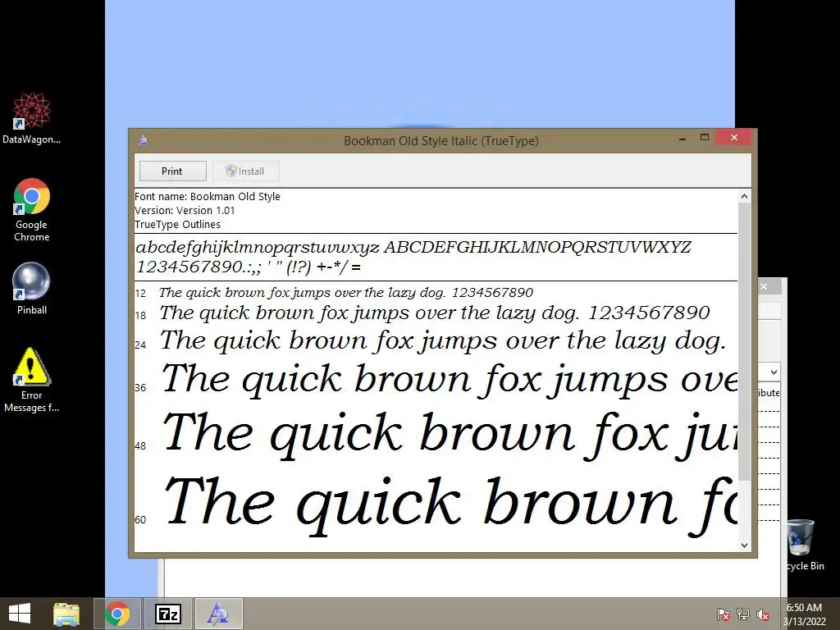Click the 'Font name: Bookman Old Style' text
The width and height of the screenshot is (840, 630).
(x=208, y=197)
